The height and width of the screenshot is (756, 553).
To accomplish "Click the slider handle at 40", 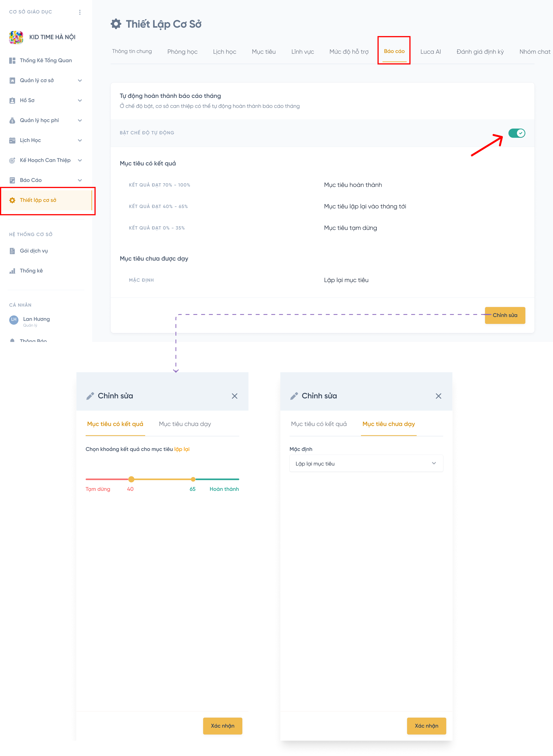I will point(131,479).
